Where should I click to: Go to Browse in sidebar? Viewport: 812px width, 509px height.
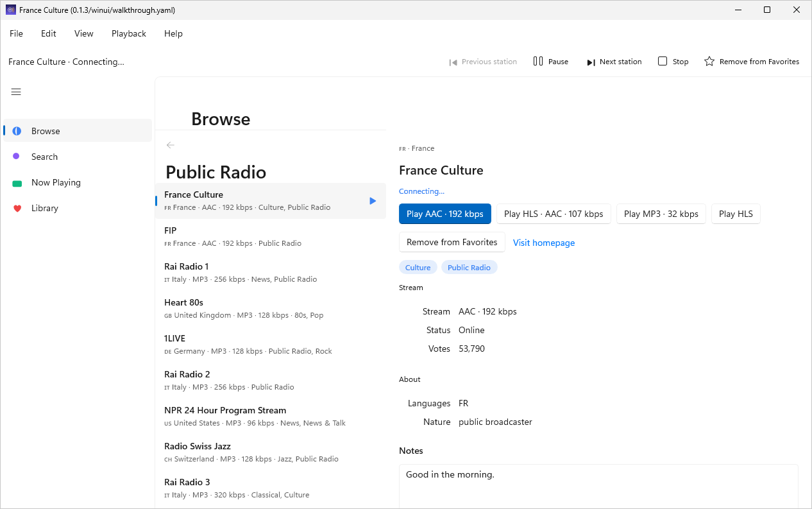point(78,131)
